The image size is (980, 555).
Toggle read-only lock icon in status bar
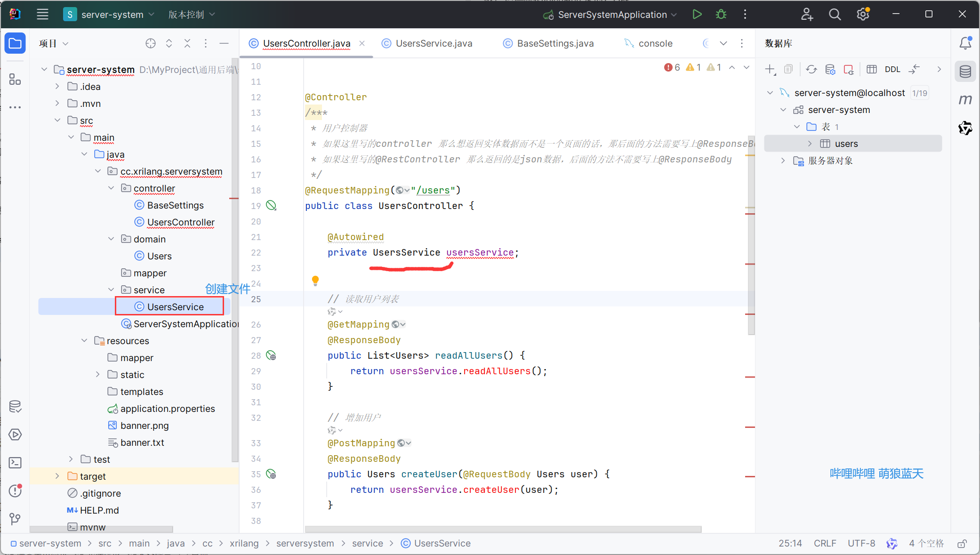pyautogui.click(x=962, y=544)
